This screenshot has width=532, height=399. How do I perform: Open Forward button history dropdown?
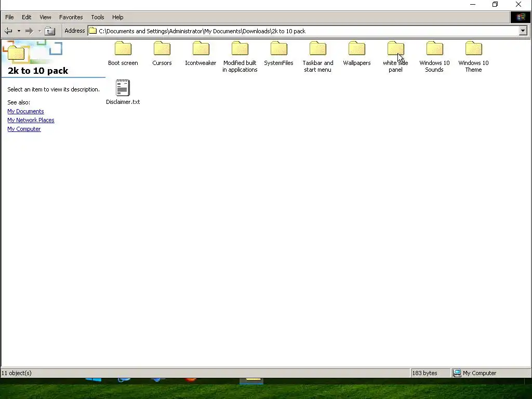pyautogui.click(x=39, y=31)
